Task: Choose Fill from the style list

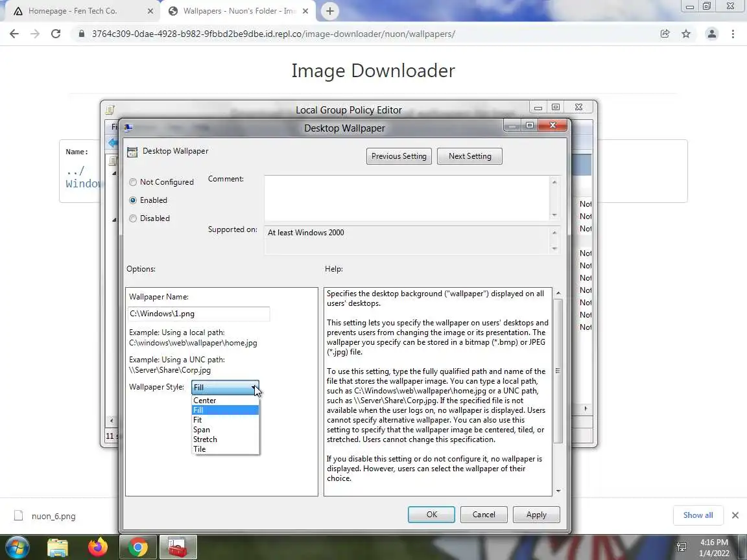Action: [226, 410]
